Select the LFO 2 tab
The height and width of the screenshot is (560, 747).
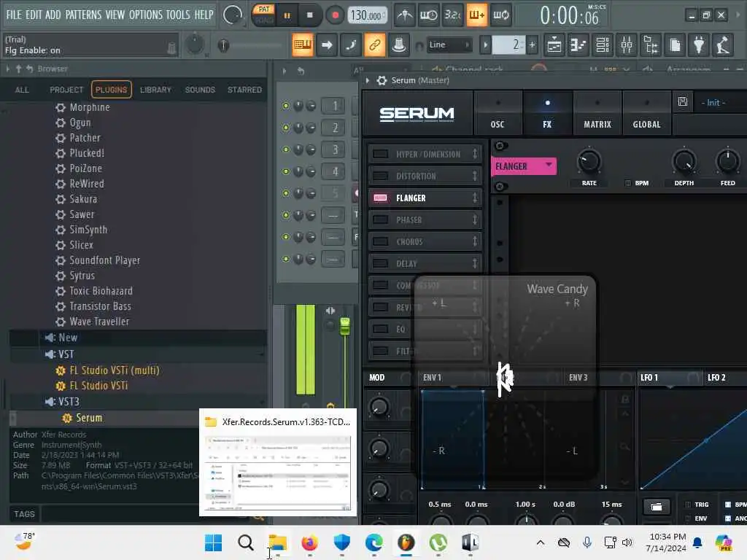[x=716, y=378]
